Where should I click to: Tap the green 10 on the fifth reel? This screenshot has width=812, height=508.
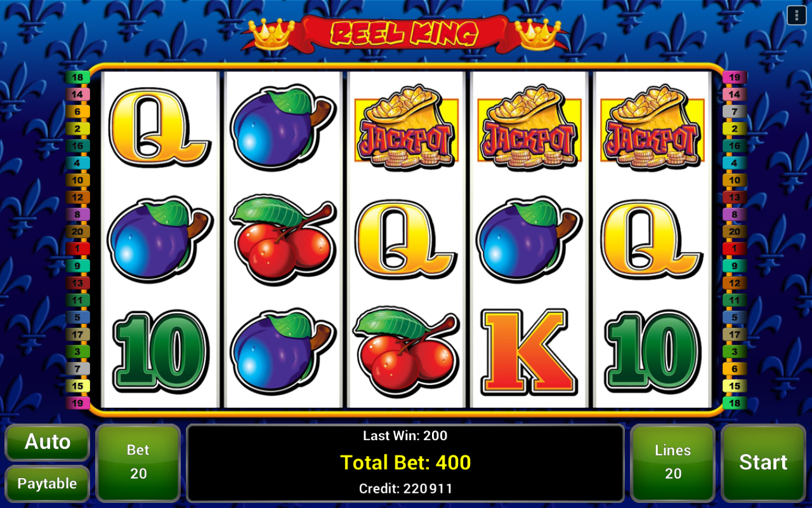[x=652, y=351]
